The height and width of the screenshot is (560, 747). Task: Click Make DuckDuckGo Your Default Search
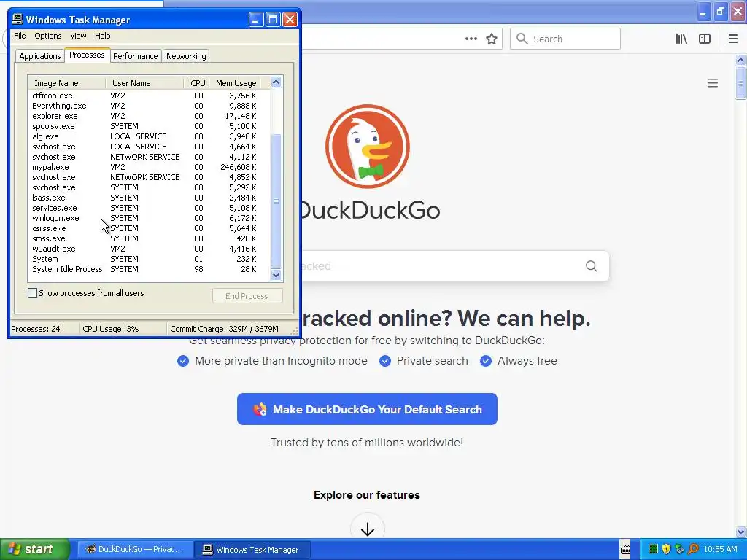[x=368, y=409]
